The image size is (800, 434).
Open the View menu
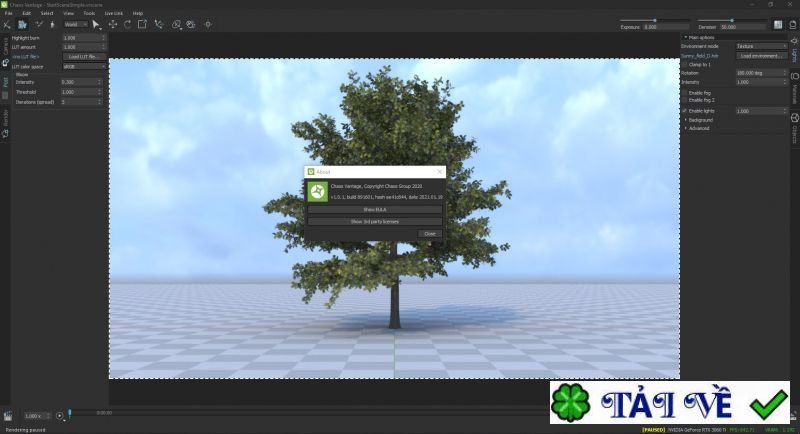click(68, 13)
